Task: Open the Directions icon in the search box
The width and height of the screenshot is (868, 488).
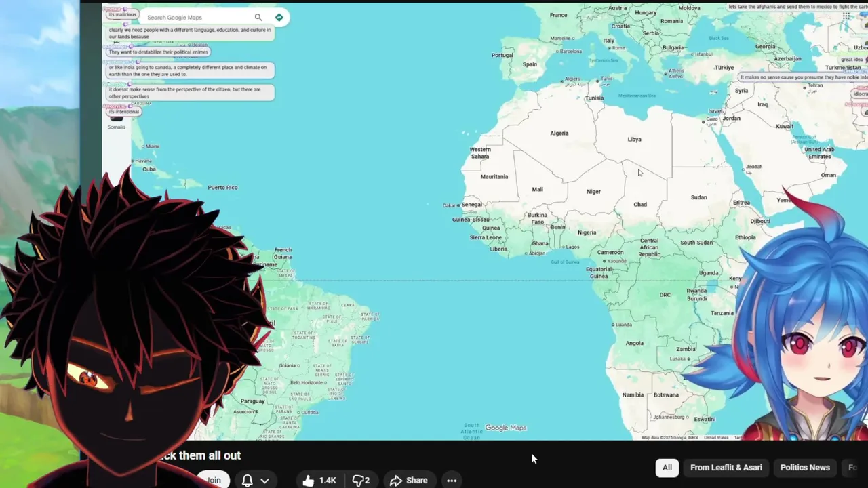Action: pyautogui.click(x=279, y=17)
